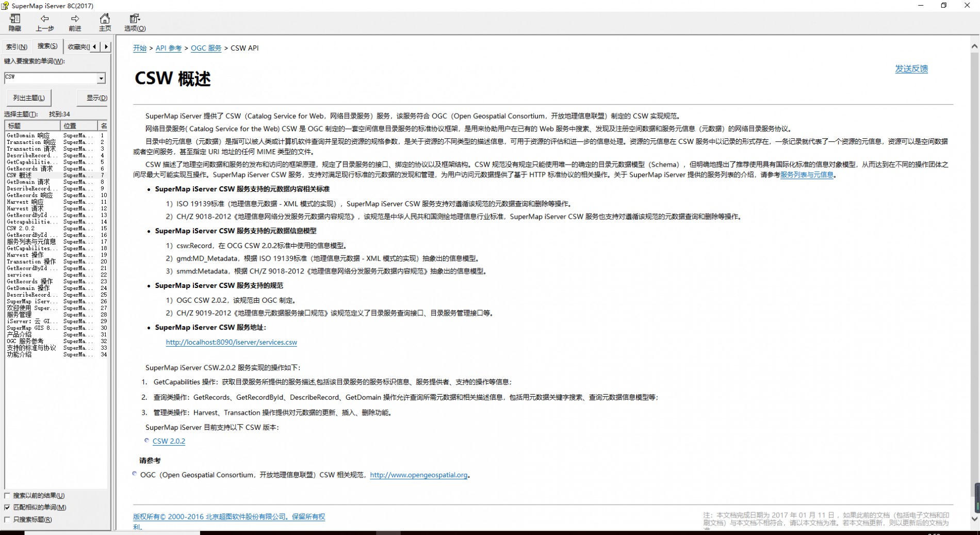
Task: Open the 服务列表与元信息 link in the paragraph
Action: [x=807, y=175]
